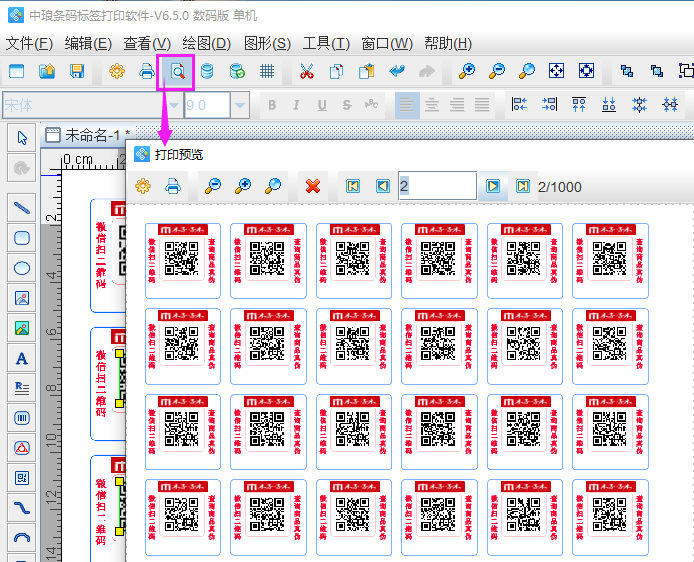Jump to the first page in preview

pyautogui.click(x=352, y=186)
